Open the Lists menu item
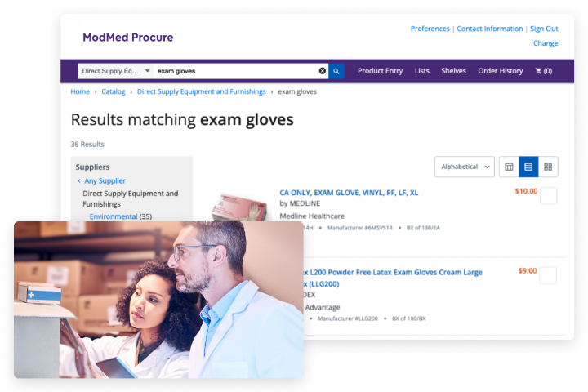Viewport: 588px width, 392px height. click(422, 71)
